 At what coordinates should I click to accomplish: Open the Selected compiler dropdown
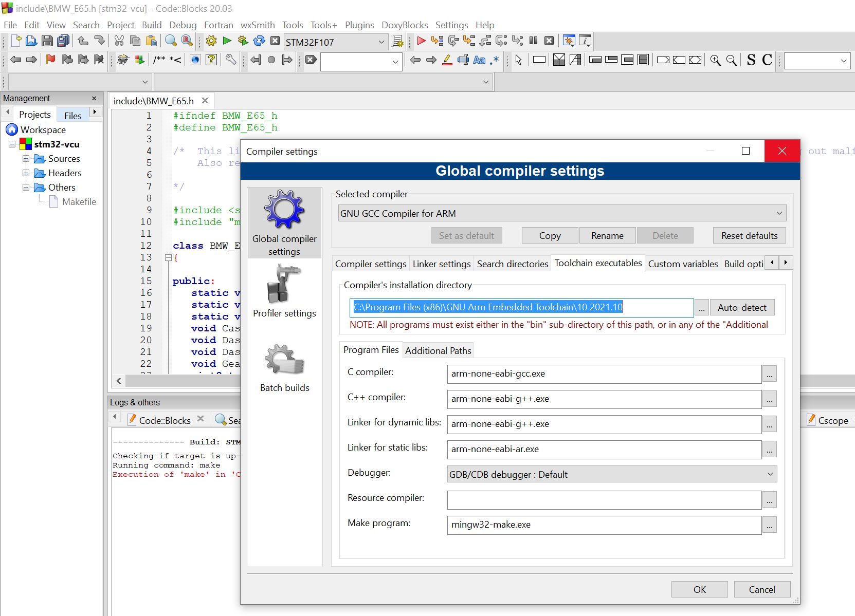pos(562,213)
